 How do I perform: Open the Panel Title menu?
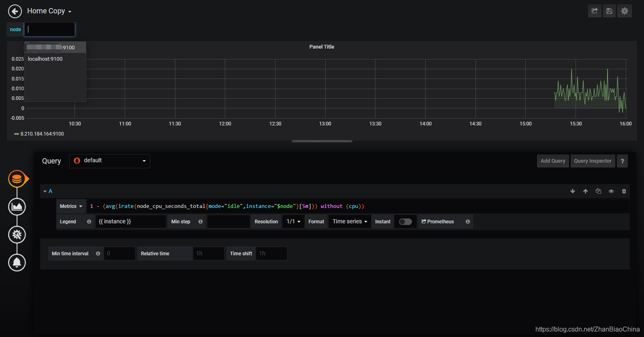[322, 47]
